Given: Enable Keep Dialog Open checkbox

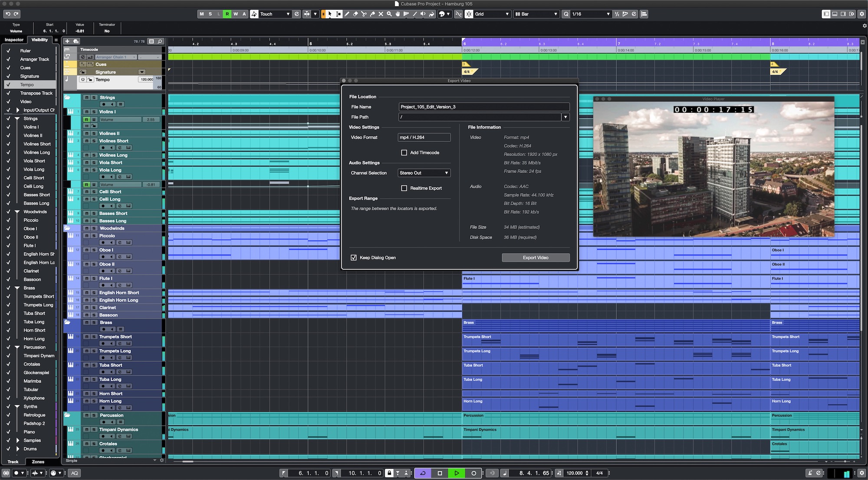Looking at the screenshot, I should point(354,257).
